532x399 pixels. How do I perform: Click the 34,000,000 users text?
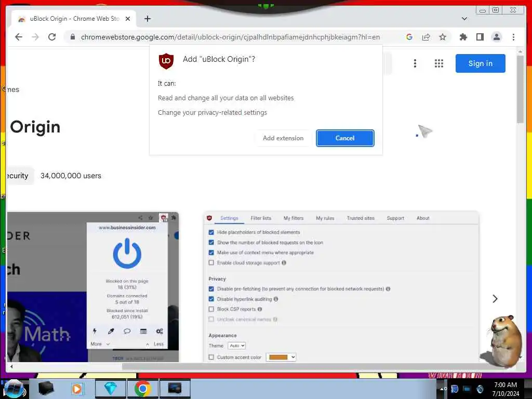(x=71, y=176)
